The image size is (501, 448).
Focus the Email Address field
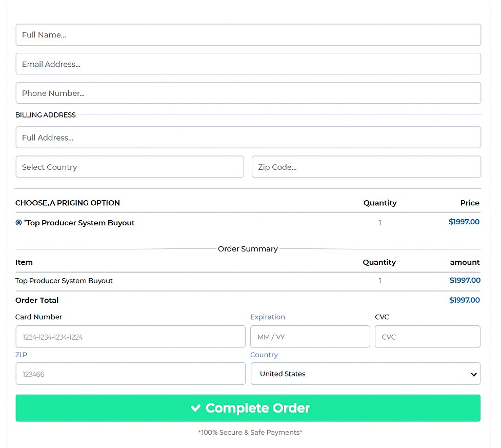(x=248, y=64)
